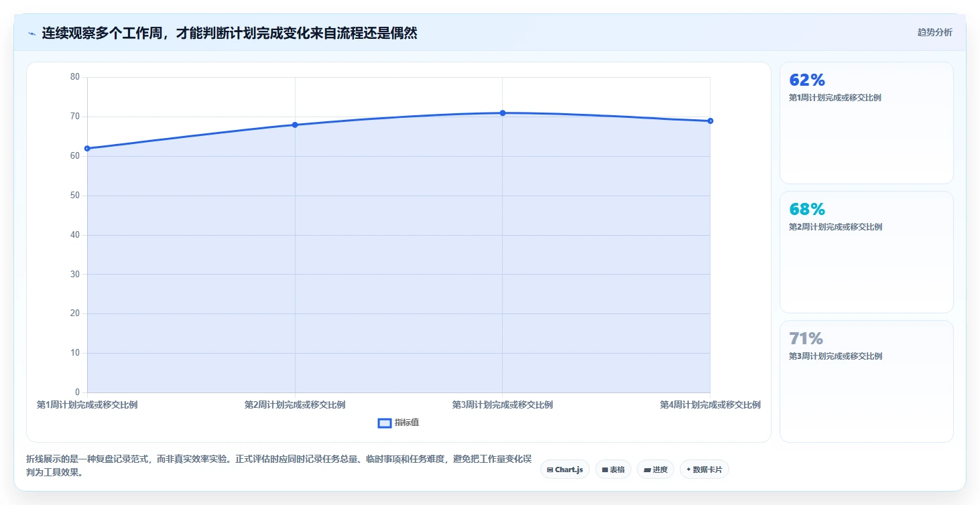Image resolution: width=980 pixels, height=505 pixels.
Task: Click the week 2 data point
Action: [x=295, y=125]
